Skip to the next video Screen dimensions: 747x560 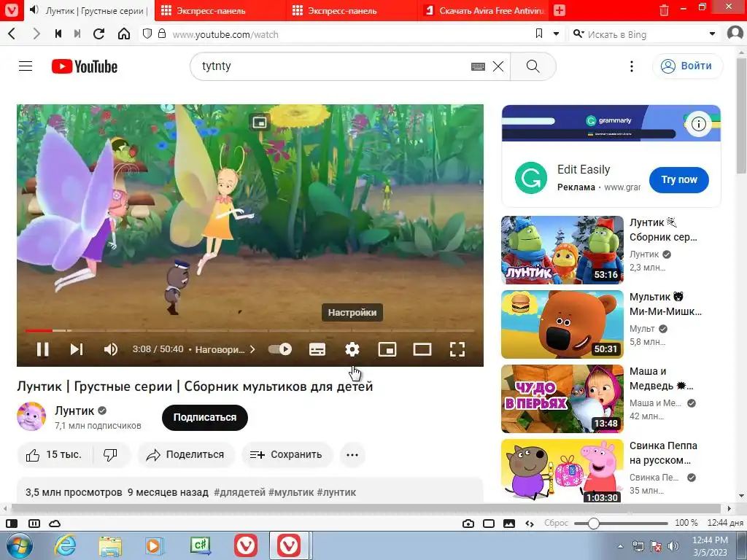click(77, 349)
